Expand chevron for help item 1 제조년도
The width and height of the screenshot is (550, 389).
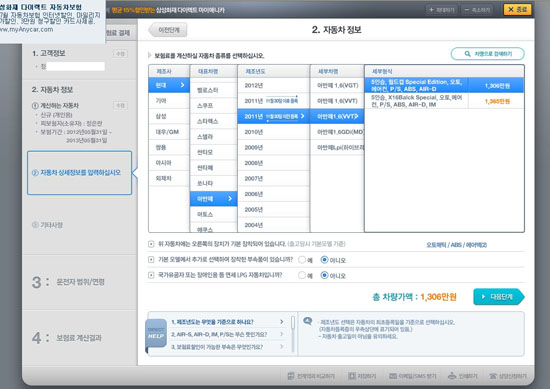coord(281,322)
